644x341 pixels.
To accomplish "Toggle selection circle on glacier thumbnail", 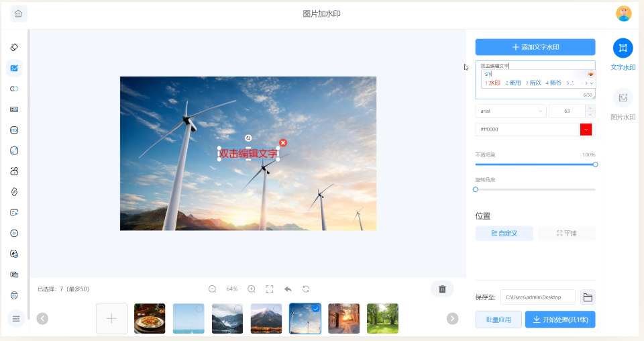I will (x=237, y=309).
